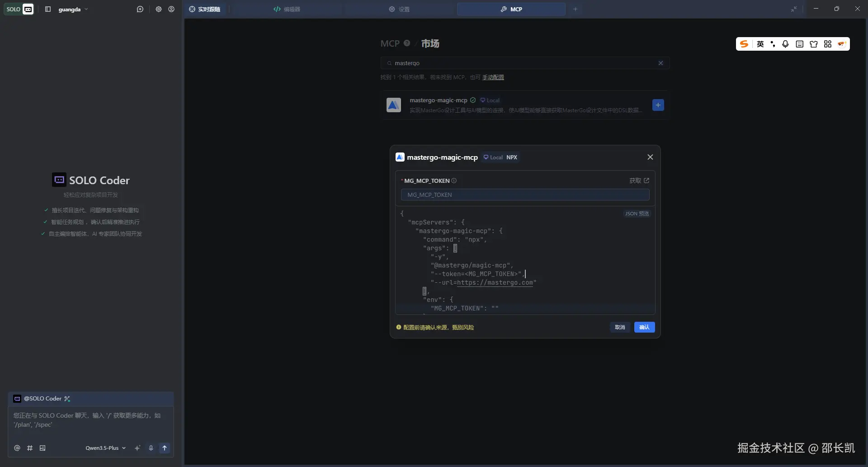This screenshot has height=467, width=868.
Task: Open settings gear in left header
Action: (159, 9)
